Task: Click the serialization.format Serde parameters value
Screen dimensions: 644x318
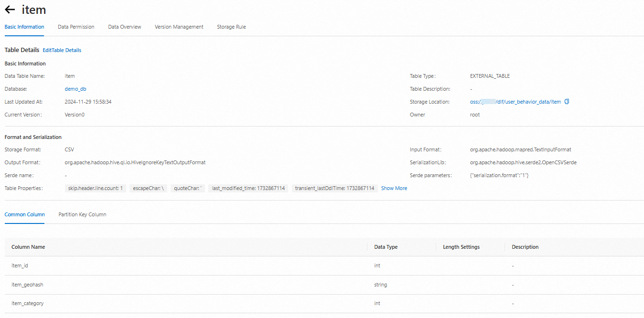Action: [x=499, y=175]
